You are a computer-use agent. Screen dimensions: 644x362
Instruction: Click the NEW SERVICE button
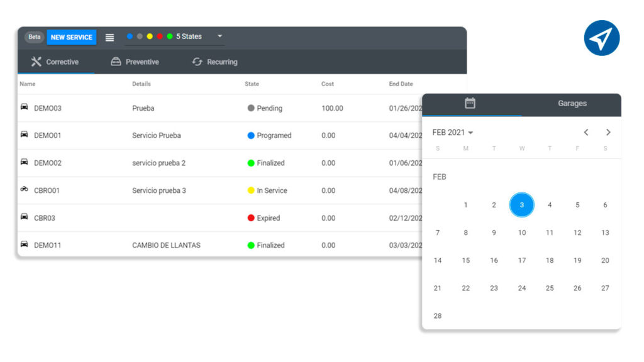point(72,37)
